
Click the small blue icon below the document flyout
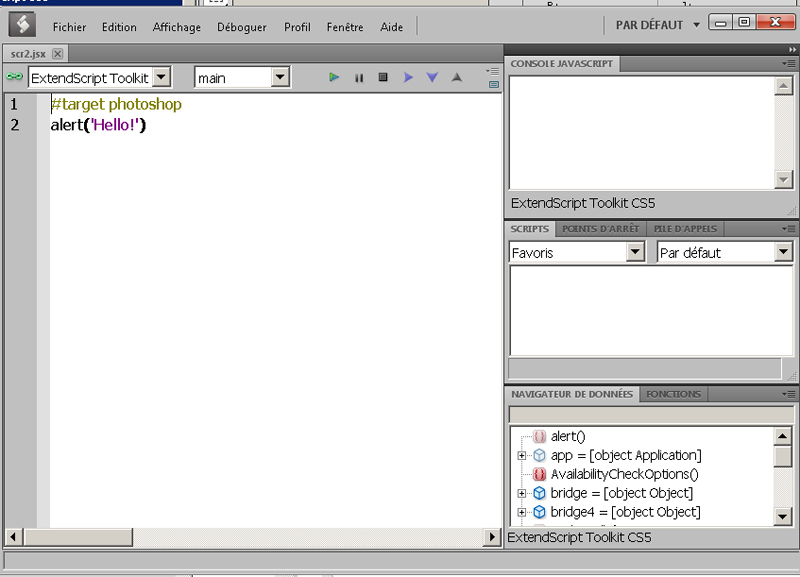pyautogui.click(x=494, y=84)
